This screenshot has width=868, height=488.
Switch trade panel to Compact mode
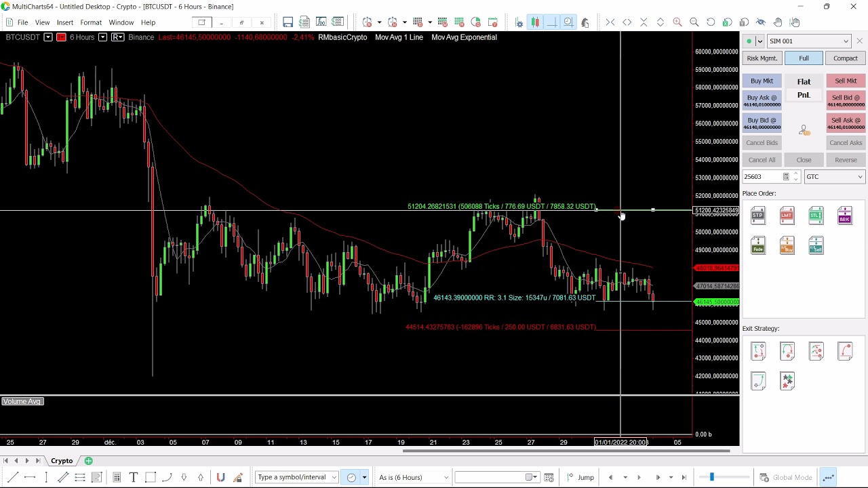[845, 58]
